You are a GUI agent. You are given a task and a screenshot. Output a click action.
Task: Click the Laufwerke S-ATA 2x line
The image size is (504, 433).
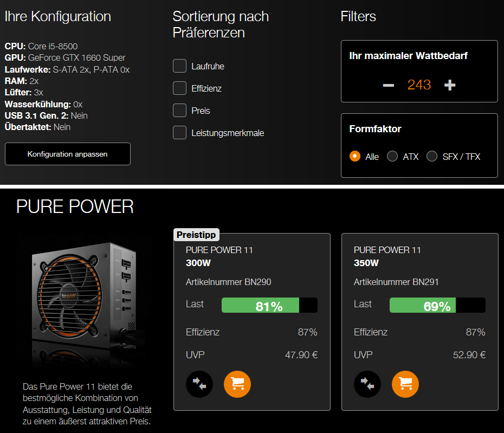coord(67,69)
